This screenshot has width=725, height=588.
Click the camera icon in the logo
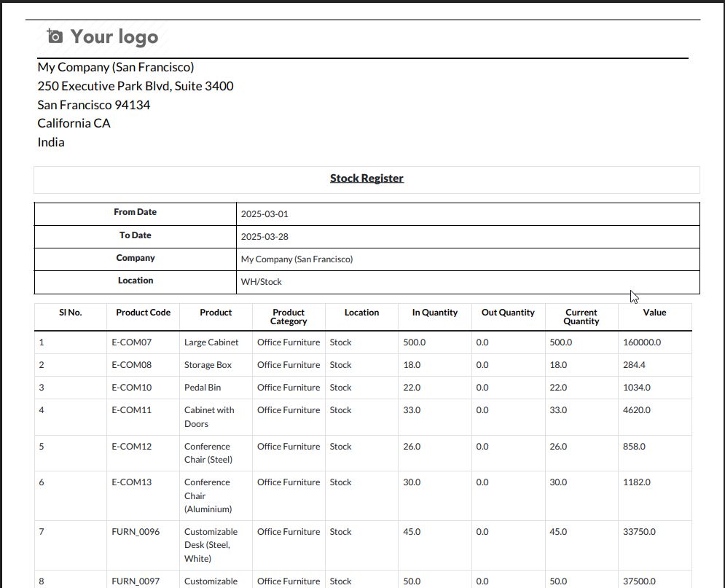(x=55, y=36)
